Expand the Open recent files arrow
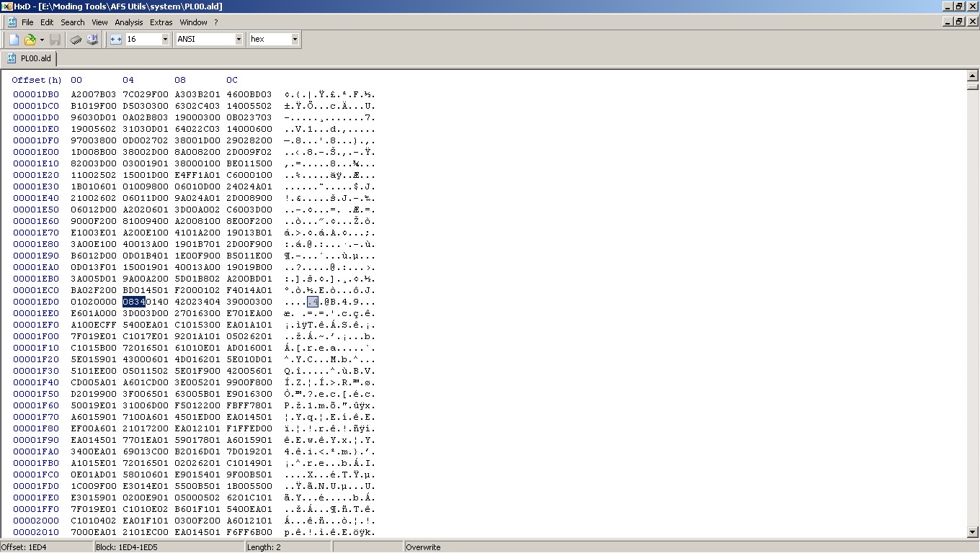This screenshot has width=980, height=553. tap(42, 40)
